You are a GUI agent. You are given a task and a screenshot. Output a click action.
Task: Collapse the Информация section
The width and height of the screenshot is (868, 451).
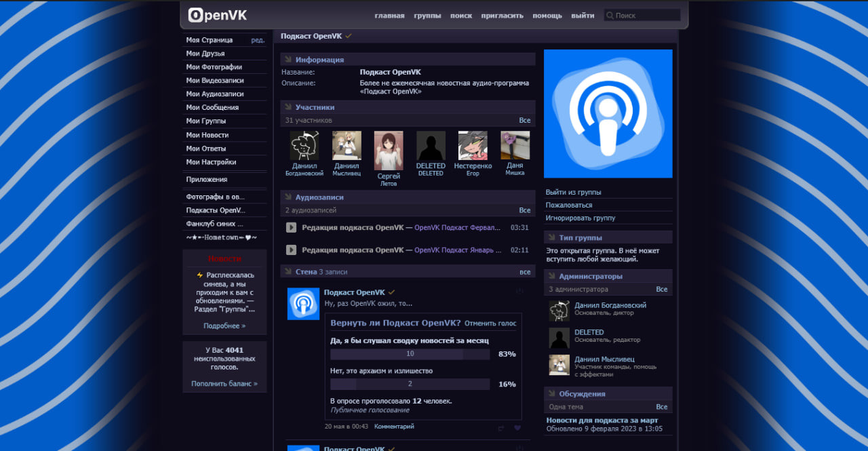(288, 60)
